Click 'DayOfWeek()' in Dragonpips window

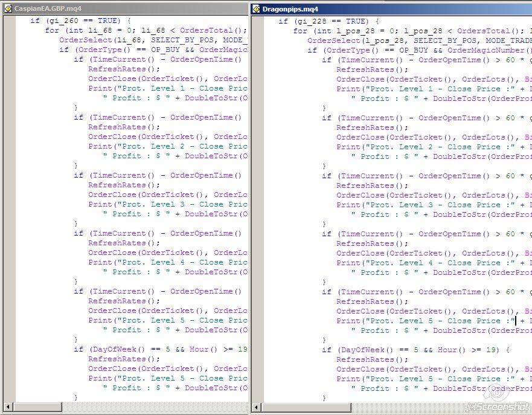coord(367,350)
